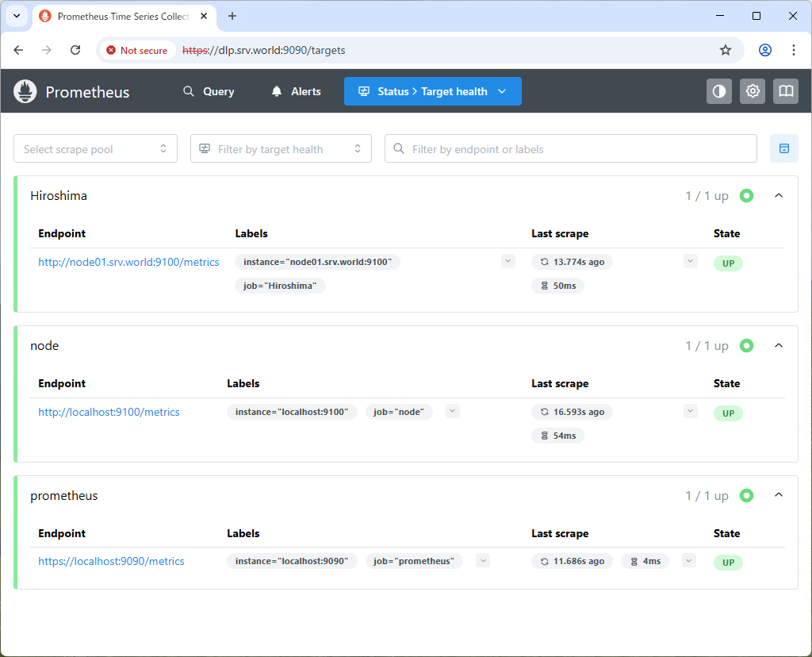
Task: Click the 13.774s ago scrape badge
Action: 572,262
